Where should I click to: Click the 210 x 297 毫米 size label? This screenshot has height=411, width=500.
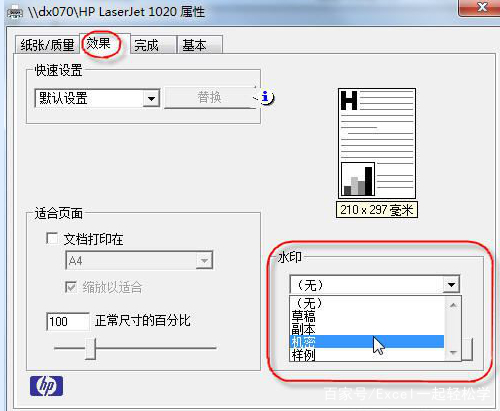pos(377,210)
